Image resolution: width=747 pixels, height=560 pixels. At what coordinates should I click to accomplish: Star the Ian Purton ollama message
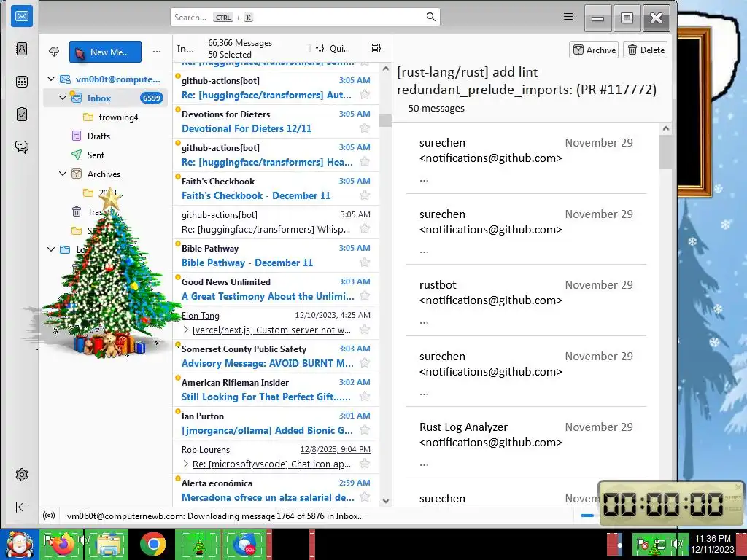pos(365,430)
